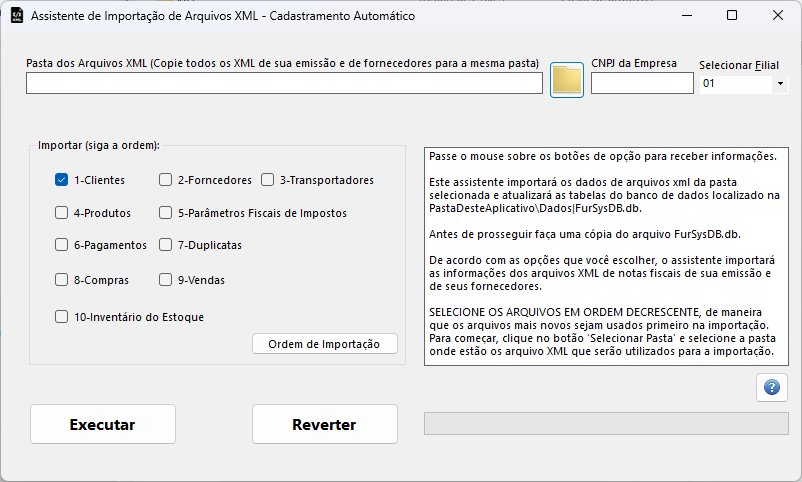
Task: Toggle 10-Inventário do Estoque checkbox
Action: [x=62, y=317]
